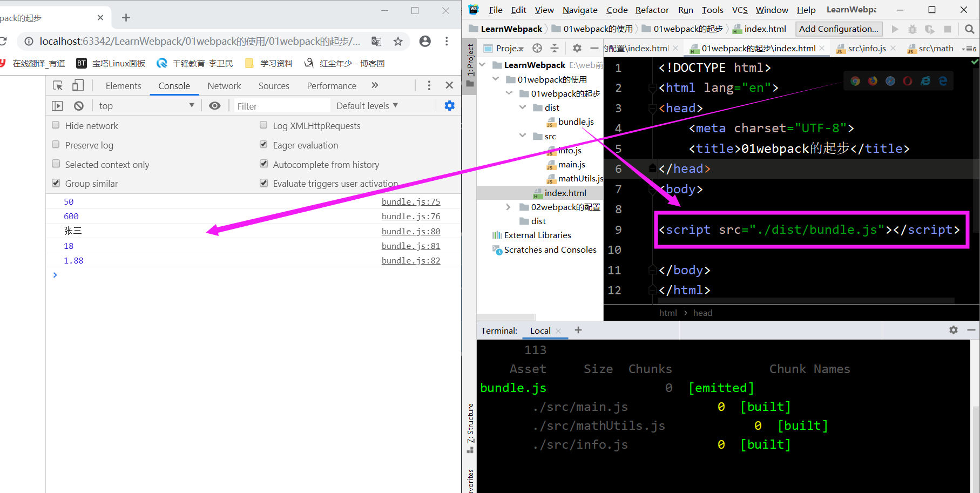
Task: Open bundle.js:80 source link
Action: (411, 231)
